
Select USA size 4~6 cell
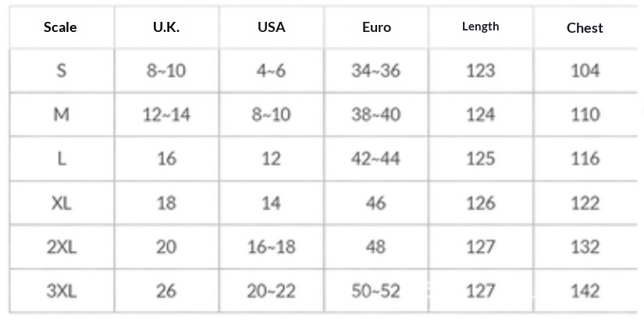[x=271, y=71]
